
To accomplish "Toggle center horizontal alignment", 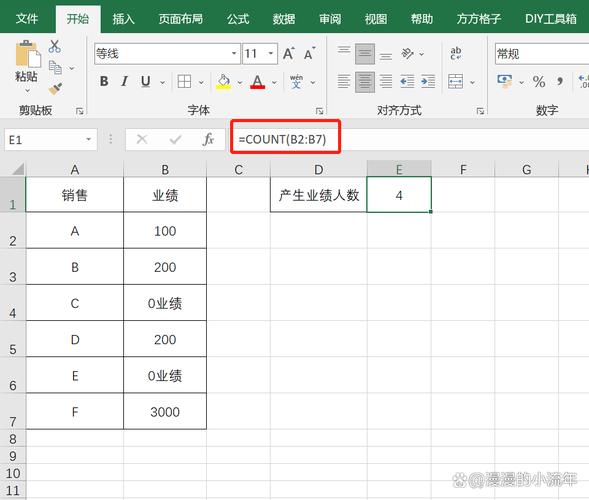I will pyautogui.click(x=365, y=82).
